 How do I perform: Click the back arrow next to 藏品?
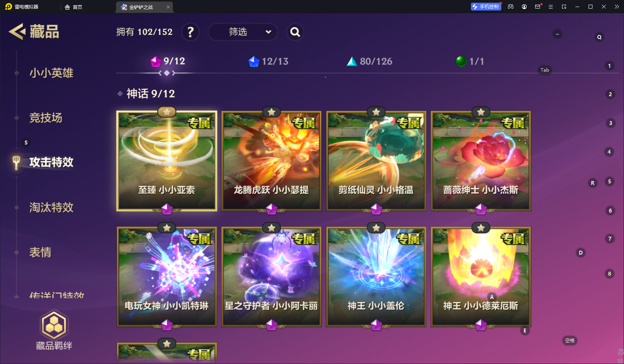tap(17, 32)
